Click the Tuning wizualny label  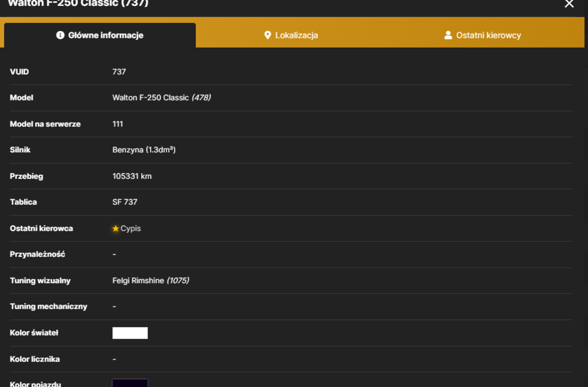(x=40, y=281)
